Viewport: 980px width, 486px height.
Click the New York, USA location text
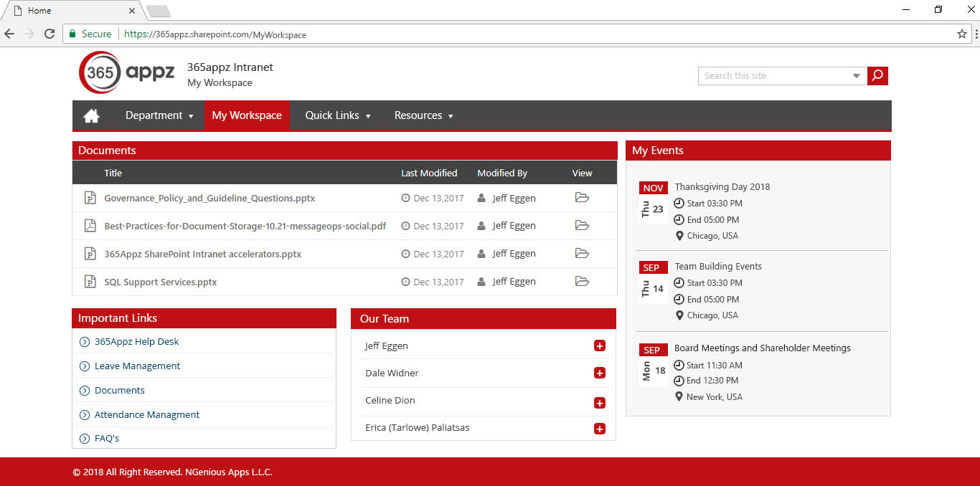(715, 397)
